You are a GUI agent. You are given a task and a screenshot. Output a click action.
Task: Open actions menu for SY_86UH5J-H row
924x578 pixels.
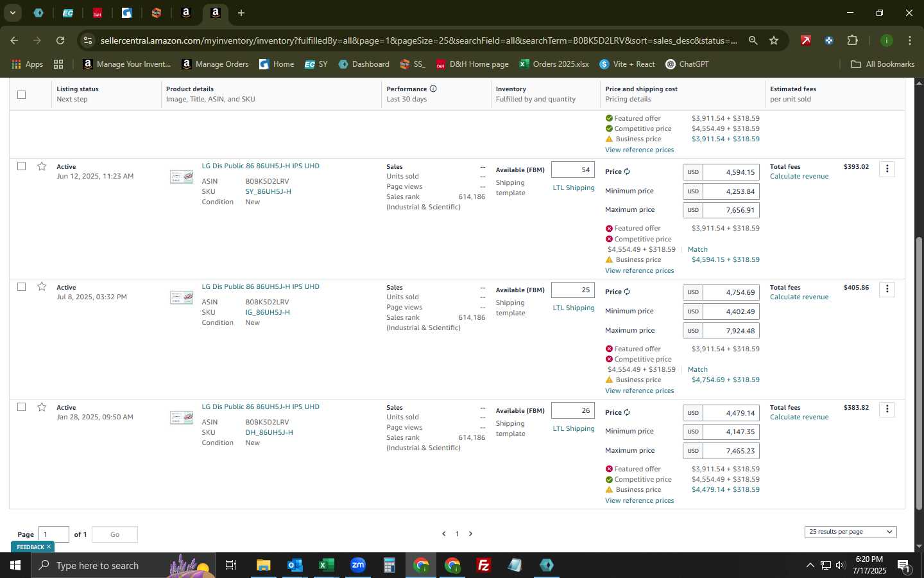click(887, 169)
